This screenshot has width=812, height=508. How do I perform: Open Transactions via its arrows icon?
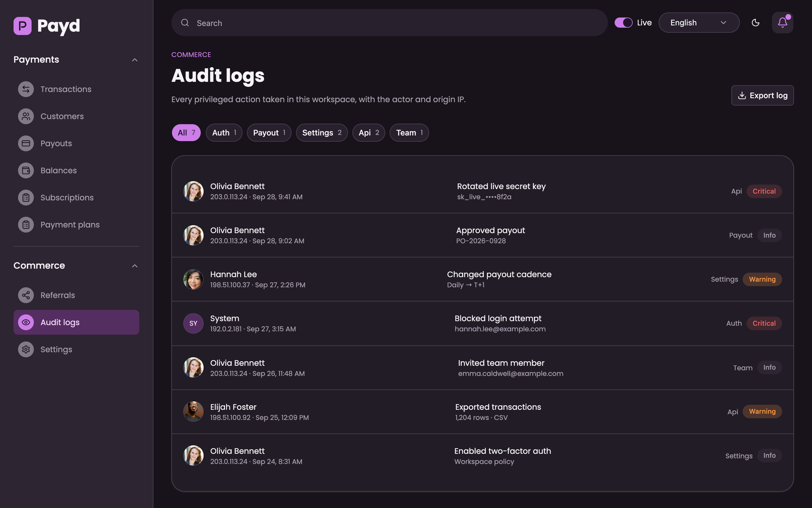coord(26,89)
